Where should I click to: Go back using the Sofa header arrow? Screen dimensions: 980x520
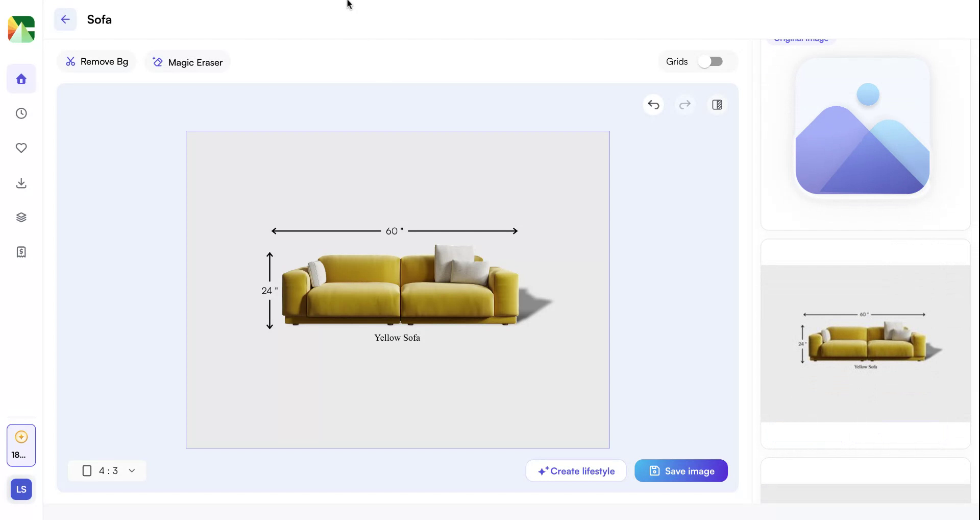coord(65,19)
